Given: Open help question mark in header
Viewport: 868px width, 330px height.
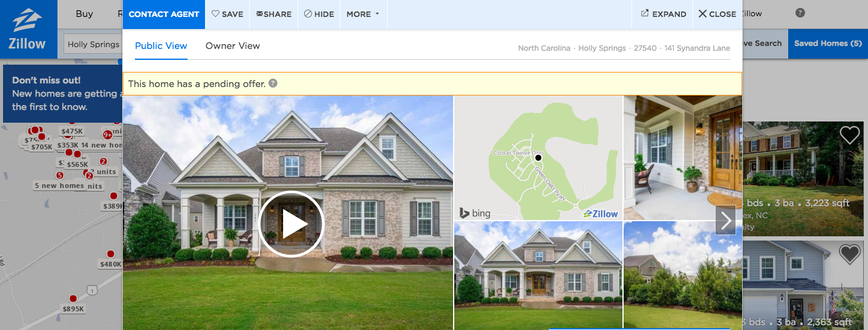Looking at the screenshot, I should [800, 13].
